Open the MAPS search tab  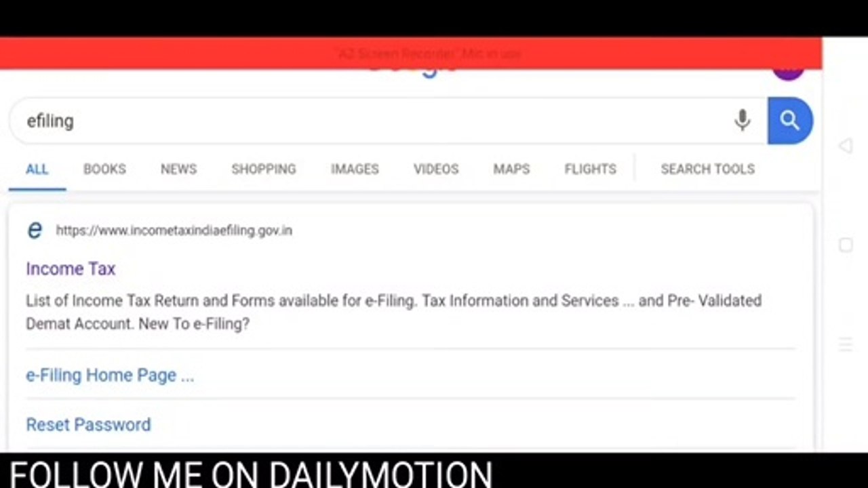pyautogui.click(x=511, y=169)
